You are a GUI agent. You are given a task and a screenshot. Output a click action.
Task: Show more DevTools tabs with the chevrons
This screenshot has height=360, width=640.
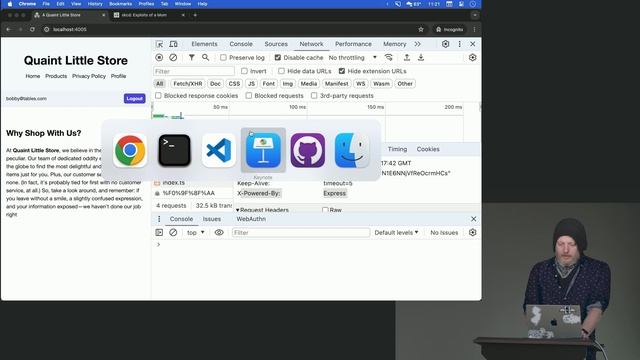click(418, 44)
